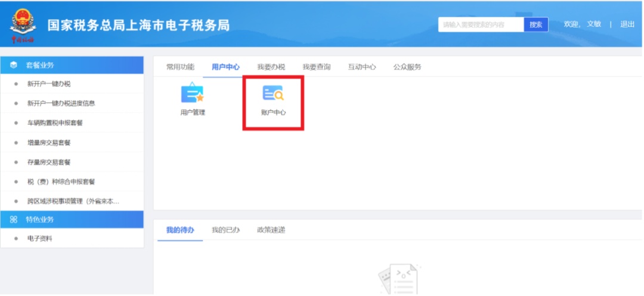Click the 特色业务 grid icon
Image resolution: width=644 pixels, height=296 pixels.
click(14, 219)
